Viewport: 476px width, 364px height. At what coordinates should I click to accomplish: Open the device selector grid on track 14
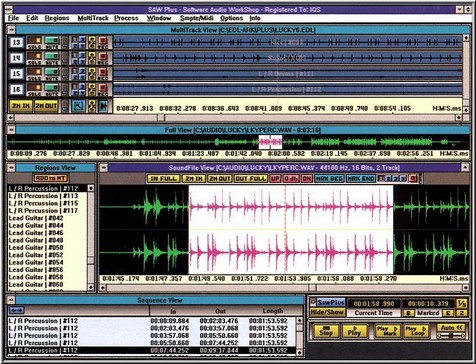pos(79,58)
